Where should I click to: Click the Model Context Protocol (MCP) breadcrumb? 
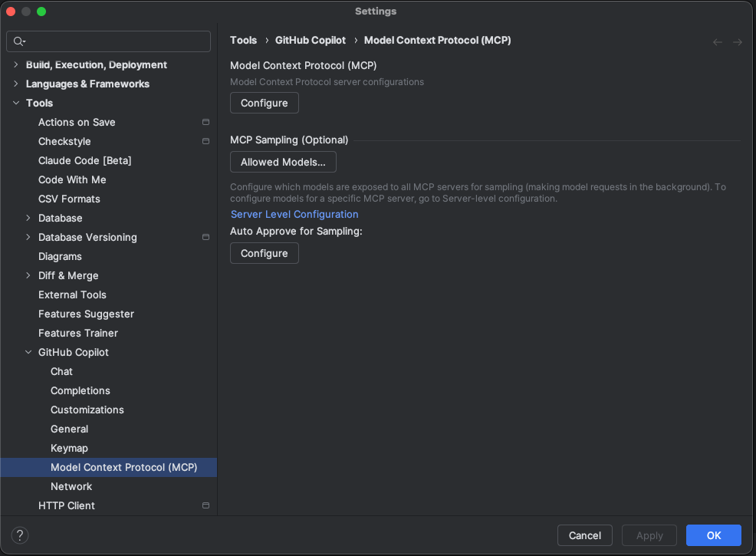click(437, 41)
